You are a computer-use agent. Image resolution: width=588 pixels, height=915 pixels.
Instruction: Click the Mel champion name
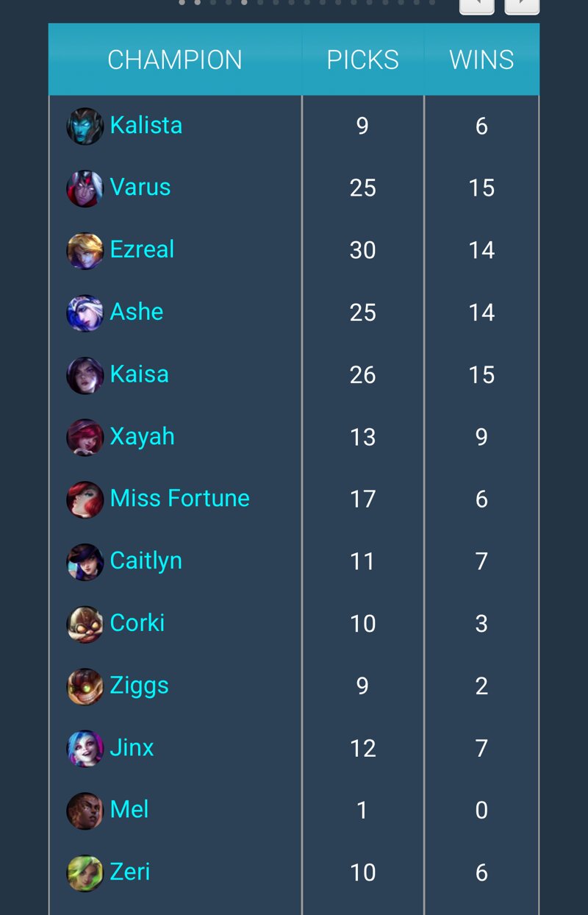pyautogui.click(x=129, y=810)
